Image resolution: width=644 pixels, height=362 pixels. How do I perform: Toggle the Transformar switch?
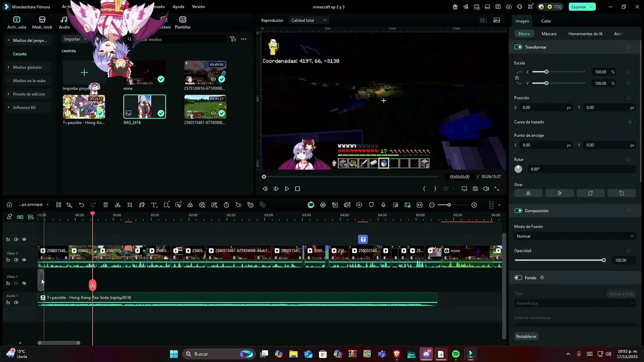click(x=518, y=47)
